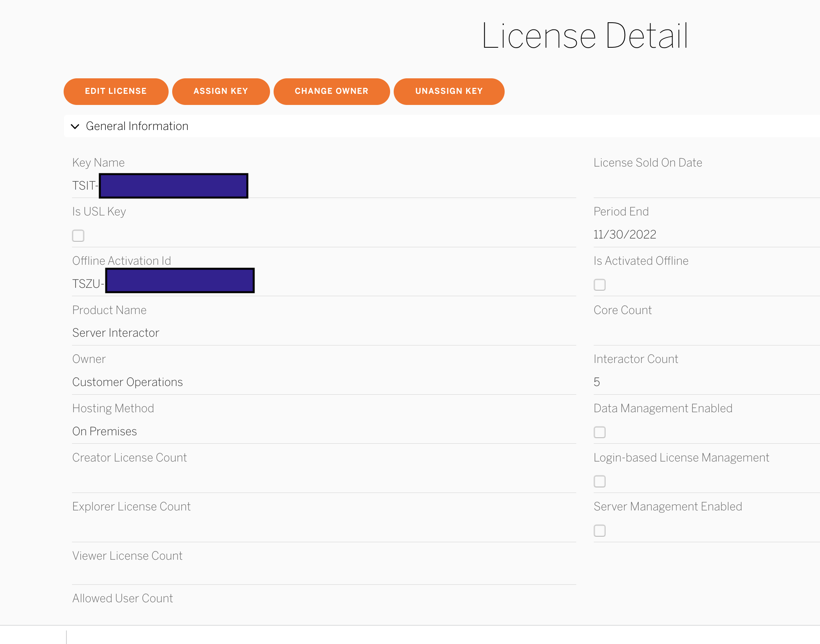820x644 pixels.
Task: Click the License Detail page heading
Action: [x=585, y=36]
